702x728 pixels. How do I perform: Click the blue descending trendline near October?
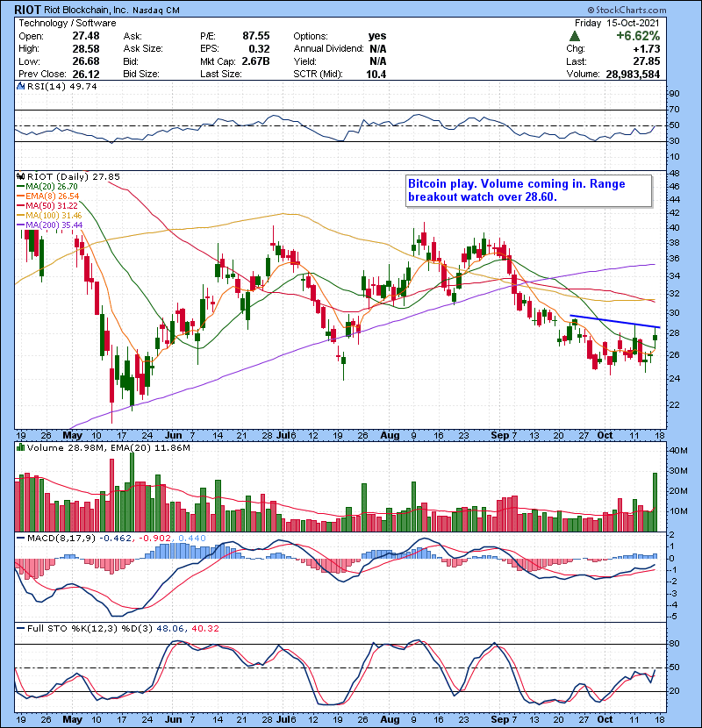(614, 321)
